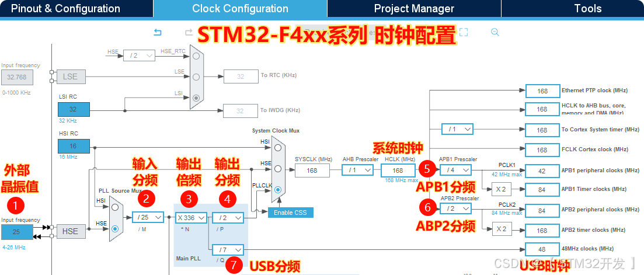Viewport: 644px width, 275px height.
Task: Open the APB2 Prescaler /2 dropdown
Action: point(455,209)
